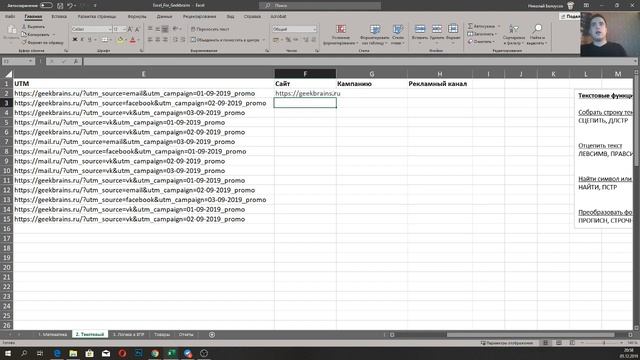
Task: Click the red Font Color swatch
Action: [133, 40]
